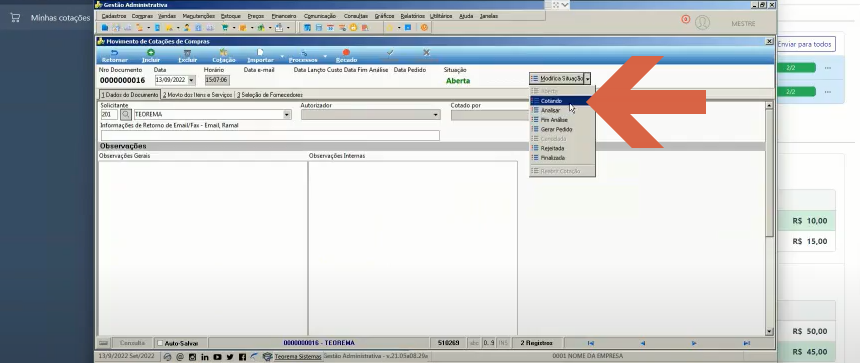860x363 pixels.
Task: Click the Retornar toolbar button
Action: (115, 56)
